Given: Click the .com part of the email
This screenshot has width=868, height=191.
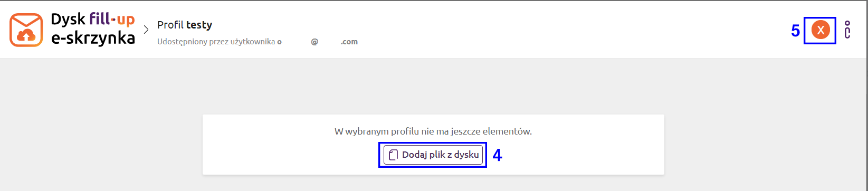Looking at the screenshot, I should pos(349,42).
